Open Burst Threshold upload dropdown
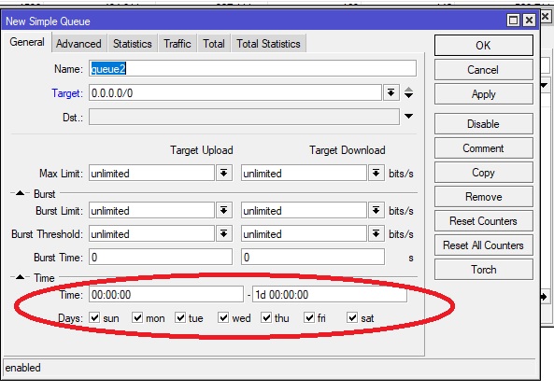 click(x=223, y=233)
